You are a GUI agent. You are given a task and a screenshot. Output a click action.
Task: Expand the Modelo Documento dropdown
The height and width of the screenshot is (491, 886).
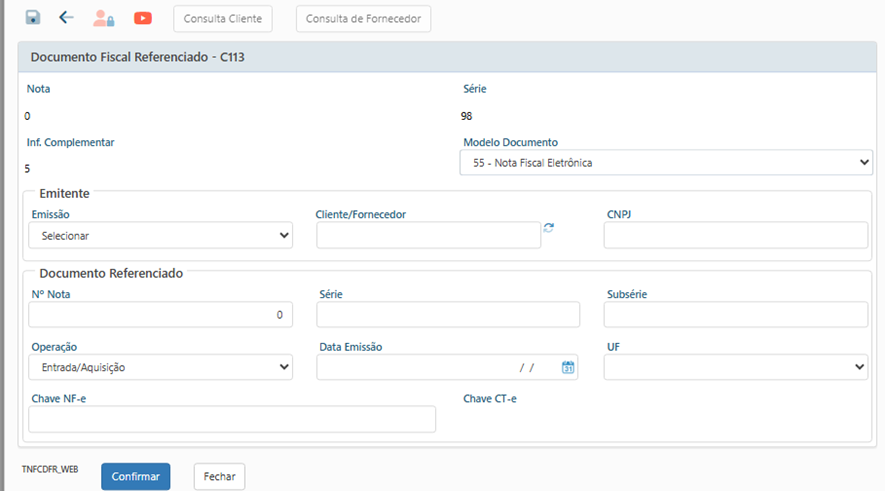pos(666,162)
